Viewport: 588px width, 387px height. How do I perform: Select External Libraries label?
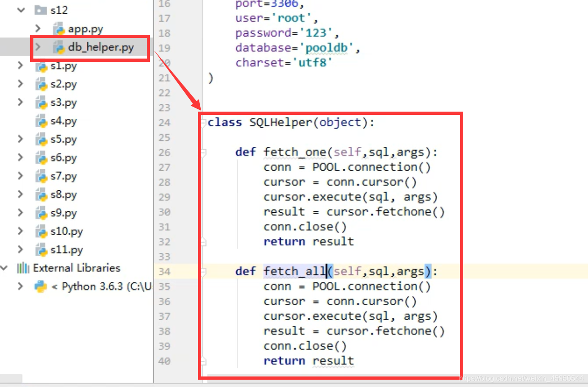coord(77,268)
